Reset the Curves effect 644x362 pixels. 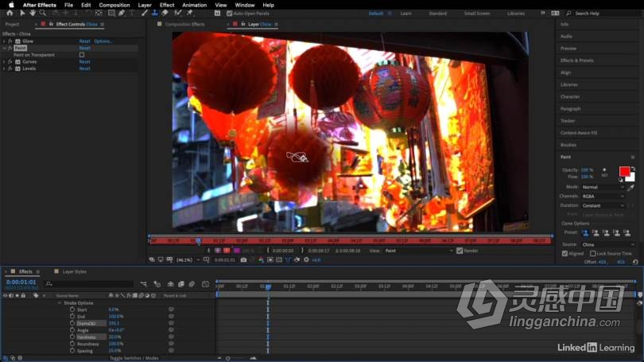[x=84, y=61]
